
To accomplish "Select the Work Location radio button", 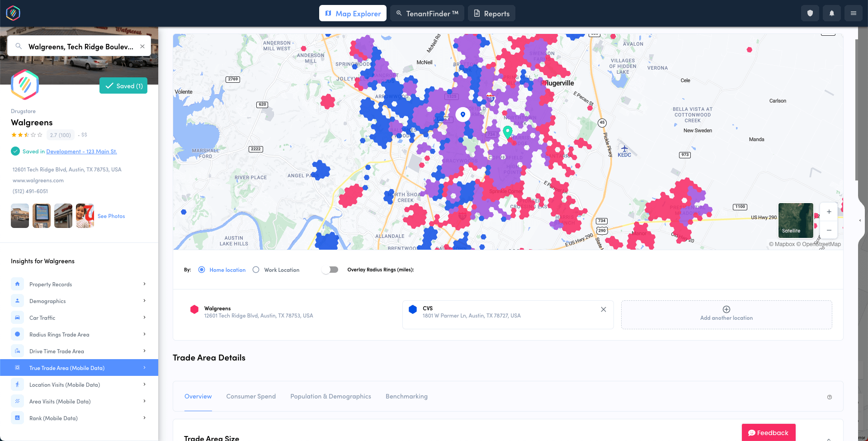I will click(x=256, y=269).
